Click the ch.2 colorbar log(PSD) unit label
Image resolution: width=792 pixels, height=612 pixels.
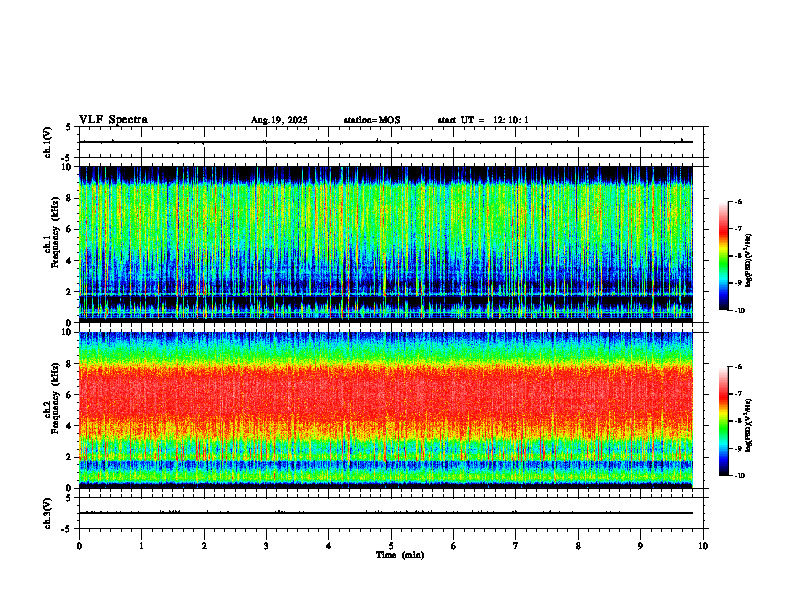(x=749, y=424)
